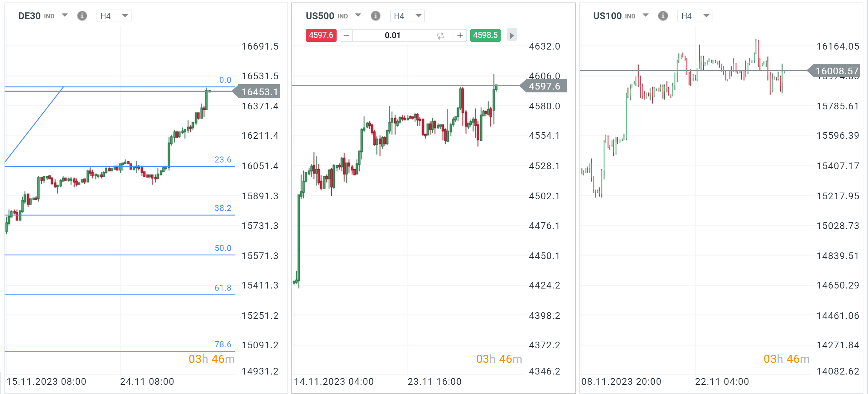The image size is (868, 394).
Task: Click date label 22.11 04:00
Action: click(x=722, y=382)
